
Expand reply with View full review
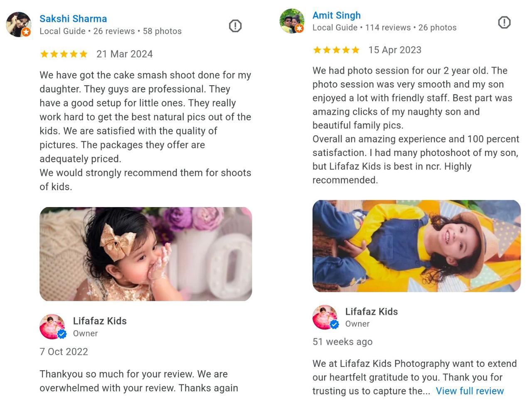click(x=470, y=391)
